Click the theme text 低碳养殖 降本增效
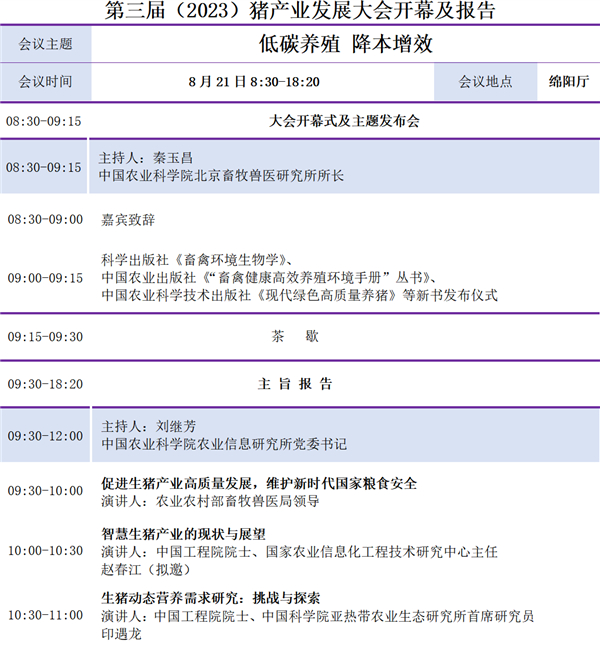600x646 pixels. 345,45
